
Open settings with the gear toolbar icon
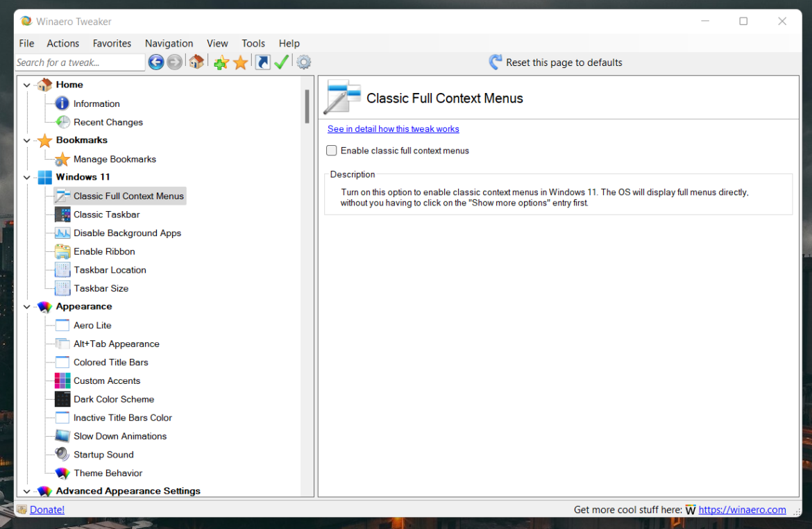click(303, 62)
